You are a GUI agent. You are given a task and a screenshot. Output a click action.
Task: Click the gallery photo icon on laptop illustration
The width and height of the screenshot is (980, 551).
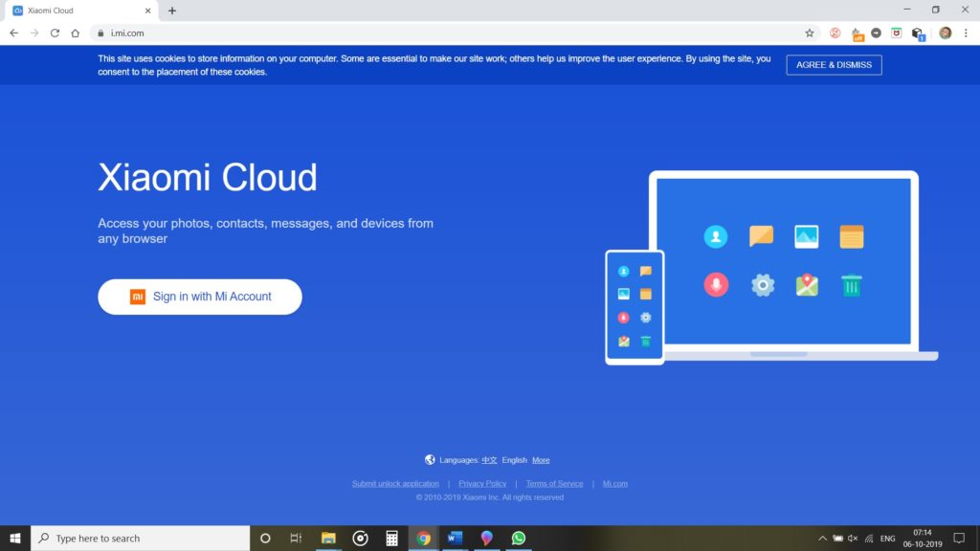(x=806, y=237)
